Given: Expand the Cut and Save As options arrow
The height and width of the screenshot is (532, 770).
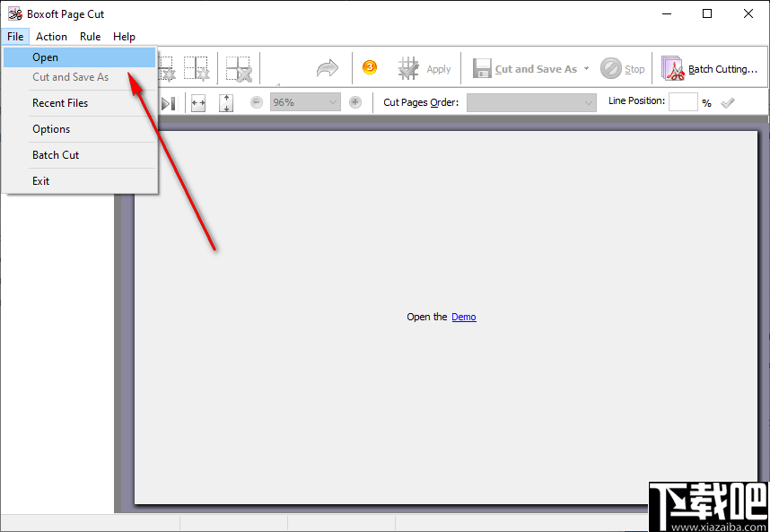Looking at the screenshot, I should click(588, 68).
